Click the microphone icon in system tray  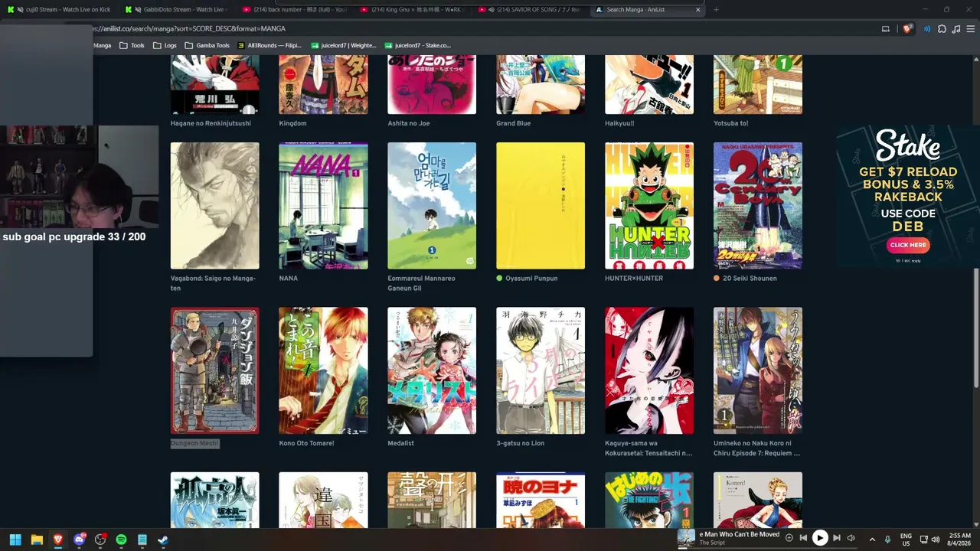coord(887,540)
